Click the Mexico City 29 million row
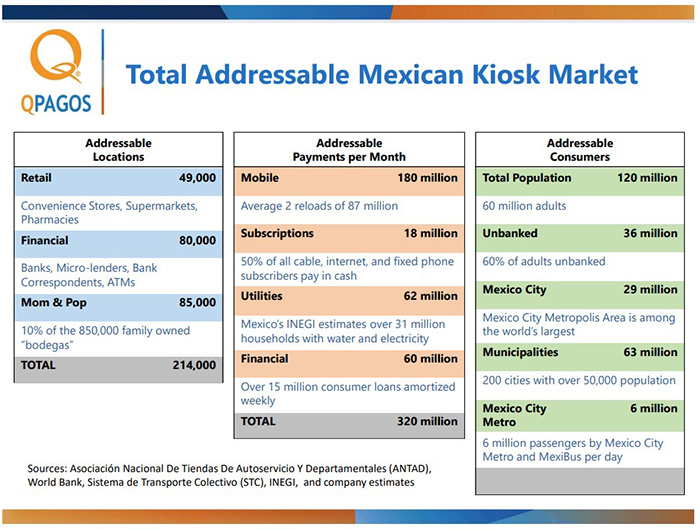 coord(580,290)
